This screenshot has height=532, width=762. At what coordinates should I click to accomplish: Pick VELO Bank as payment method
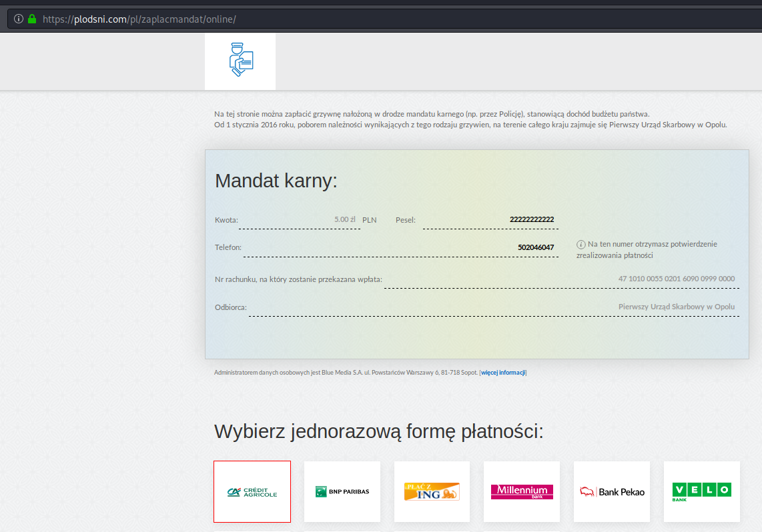coord(702,492)
